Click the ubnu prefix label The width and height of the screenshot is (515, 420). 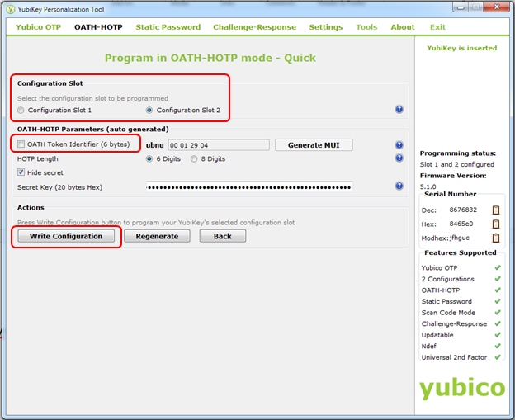[154, 145]
